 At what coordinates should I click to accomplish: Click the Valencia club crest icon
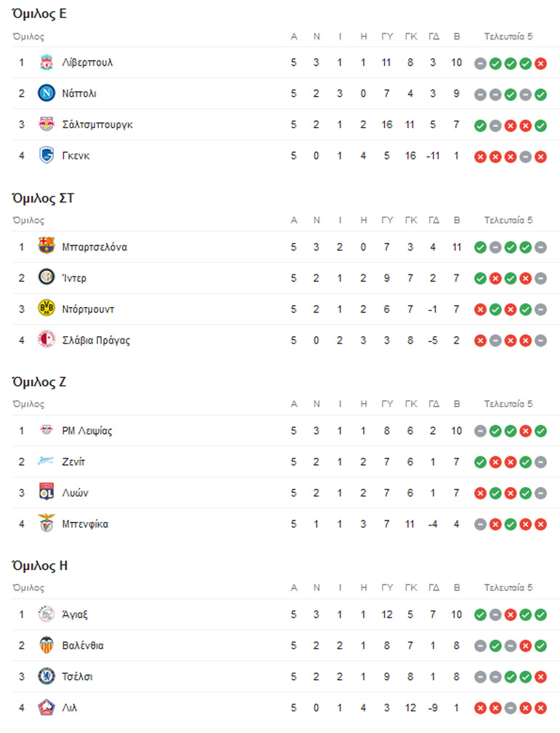[x=47, y=646]
